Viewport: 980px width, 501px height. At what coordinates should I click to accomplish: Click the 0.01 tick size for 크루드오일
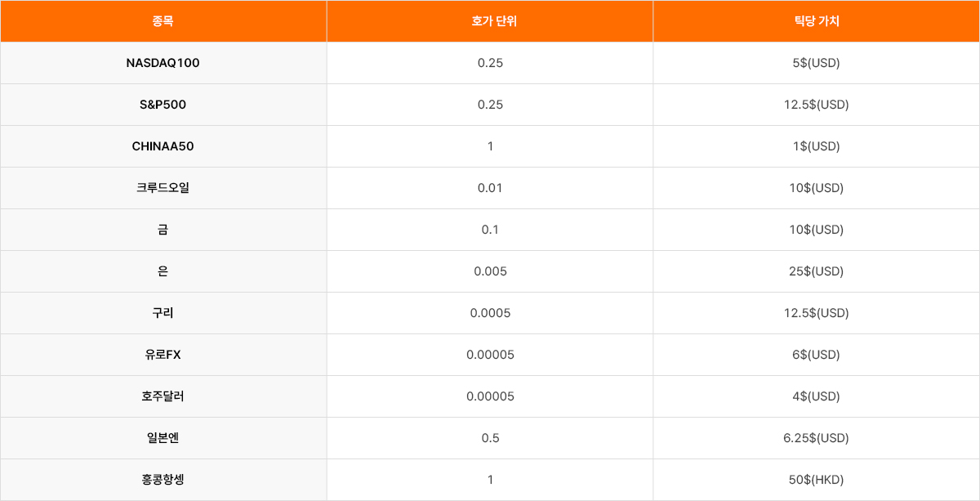coord(490,188)
